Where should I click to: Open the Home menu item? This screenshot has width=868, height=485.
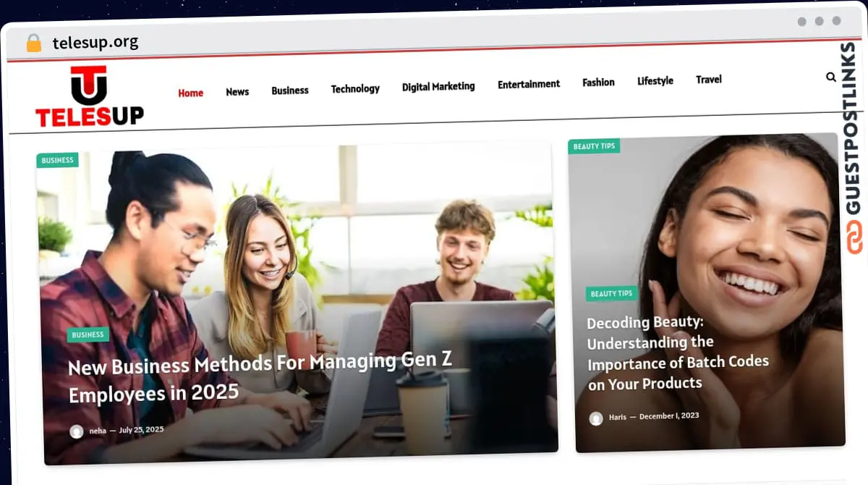click(x=191, y=93)
